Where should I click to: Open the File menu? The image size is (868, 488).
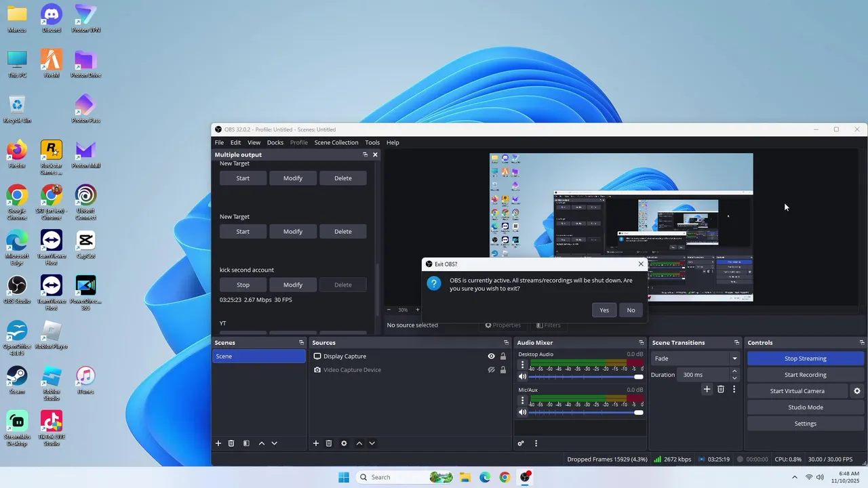(x=219, y=142)
